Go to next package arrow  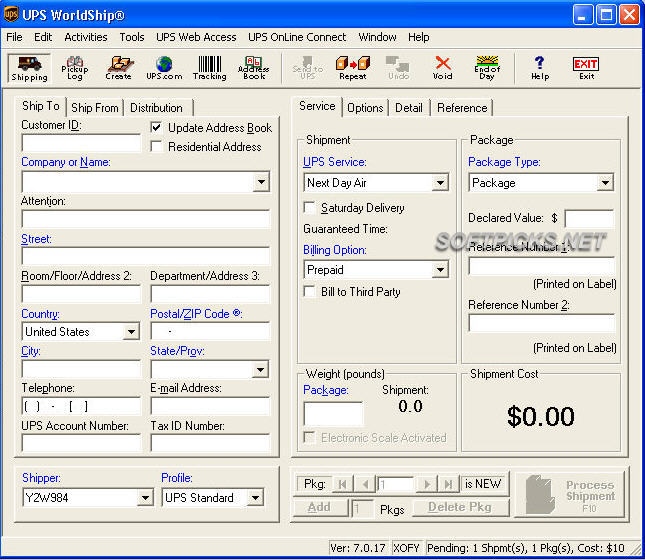click(427, 484)
